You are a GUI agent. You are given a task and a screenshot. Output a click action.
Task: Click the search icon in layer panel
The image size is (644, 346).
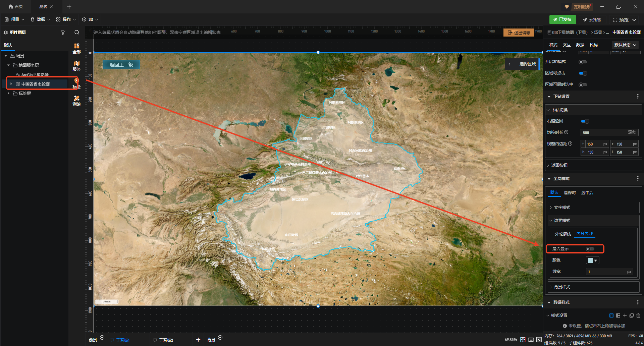77,33
